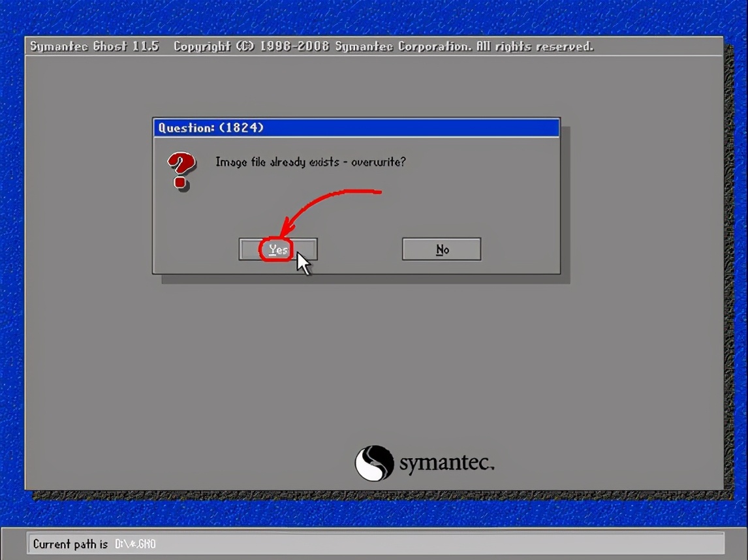748x560 pixels.
Task: Click the Question: (1824) dialog title bar
Action: 356,128
